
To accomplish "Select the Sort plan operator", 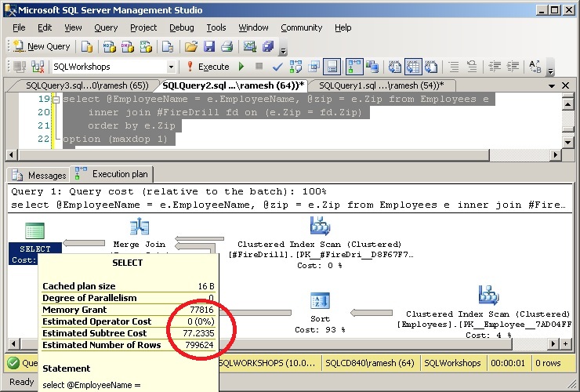I will (320, 313).
